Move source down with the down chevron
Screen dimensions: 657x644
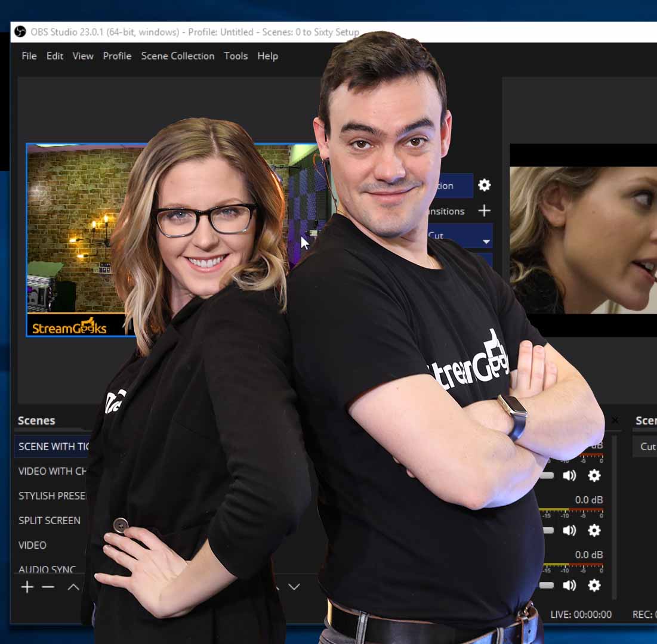tap(294, 587)
